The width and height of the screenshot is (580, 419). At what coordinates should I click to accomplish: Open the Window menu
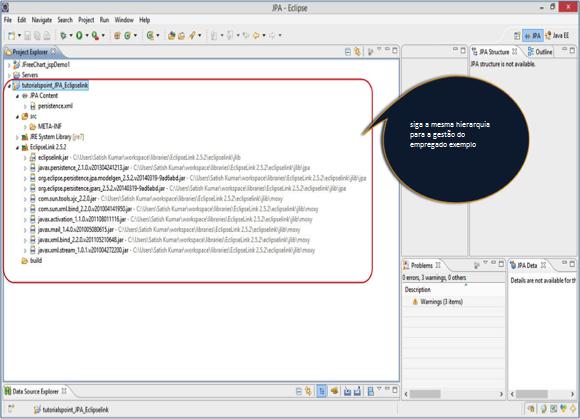coord(124,20)
